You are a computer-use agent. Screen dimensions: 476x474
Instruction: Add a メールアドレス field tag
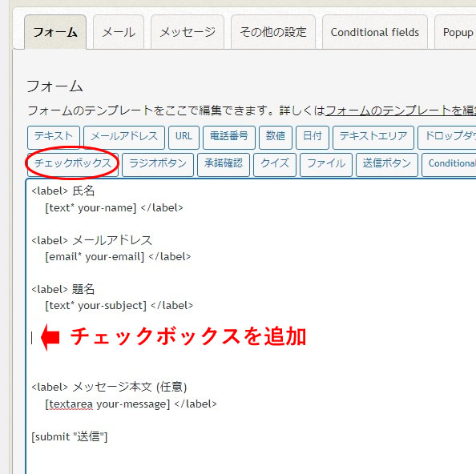pyautogui.click(x=124, y=138)
